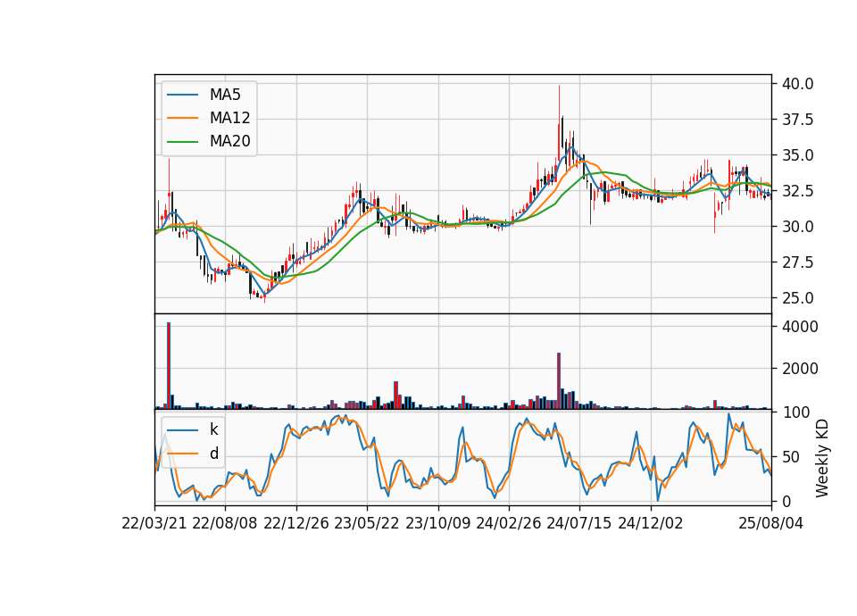Click the 35.0 price axis label

[x=797, y=155]
